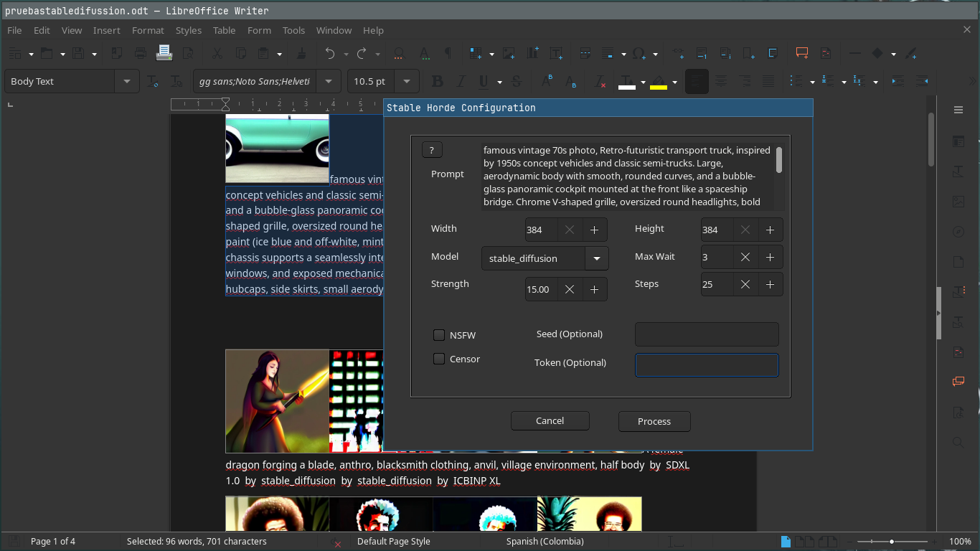Open the Track Changes record icon
This screenshot has width=980, height=551.
[825, 53]
